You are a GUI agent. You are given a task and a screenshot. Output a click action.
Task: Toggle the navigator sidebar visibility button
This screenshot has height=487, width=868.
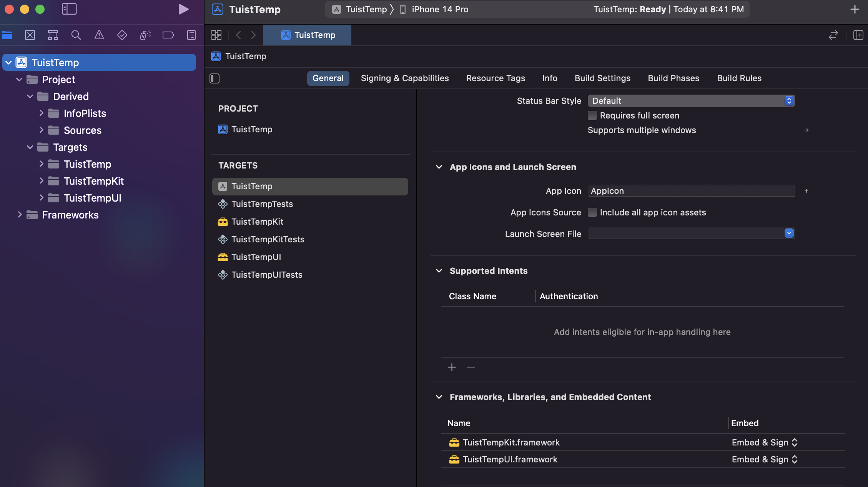(x=69, y=9)
